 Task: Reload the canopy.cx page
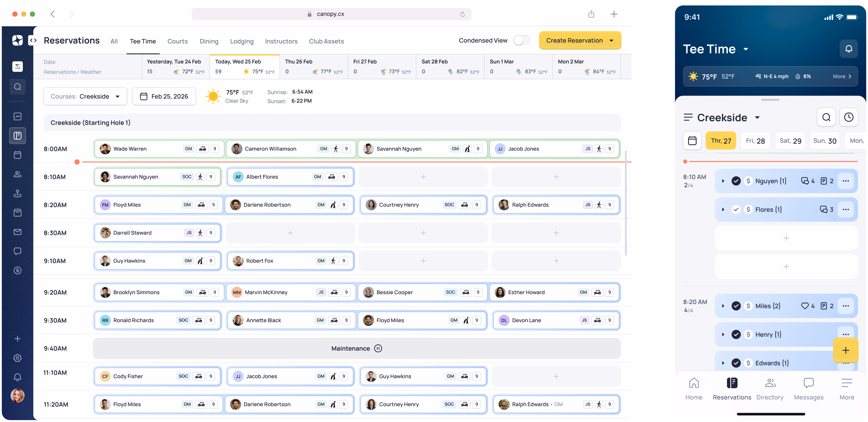click(463, 14)
